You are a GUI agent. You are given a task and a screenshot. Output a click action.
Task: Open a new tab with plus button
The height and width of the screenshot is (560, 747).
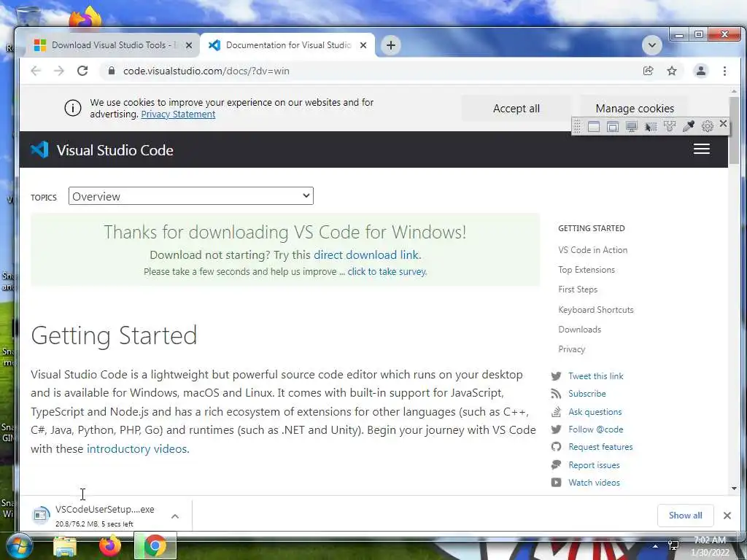click(391, 45)
